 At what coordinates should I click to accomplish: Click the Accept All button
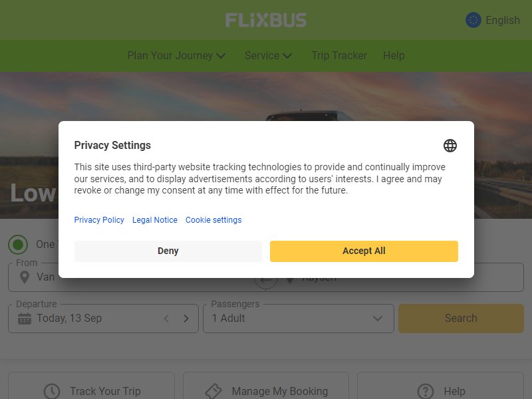pyautogui.click(x=364, y=251)
